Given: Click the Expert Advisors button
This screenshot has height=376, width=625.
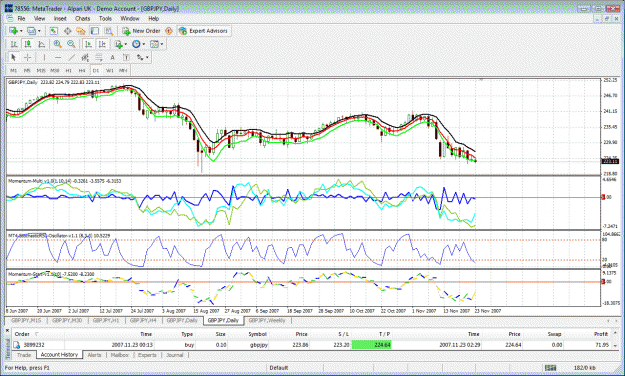Looking at the screenshot, I should [x=204, y=31].
